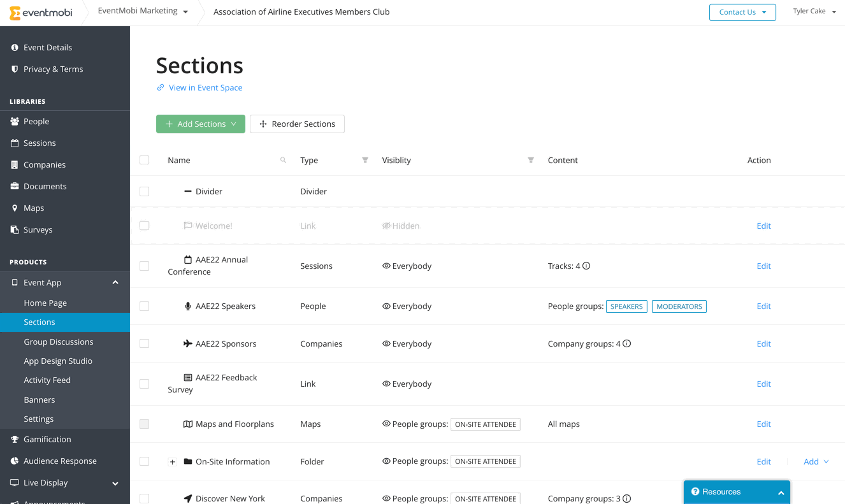Click the filter icon in Type column
Viewport: 845px width, 504px height.
(x=365, y=160)
